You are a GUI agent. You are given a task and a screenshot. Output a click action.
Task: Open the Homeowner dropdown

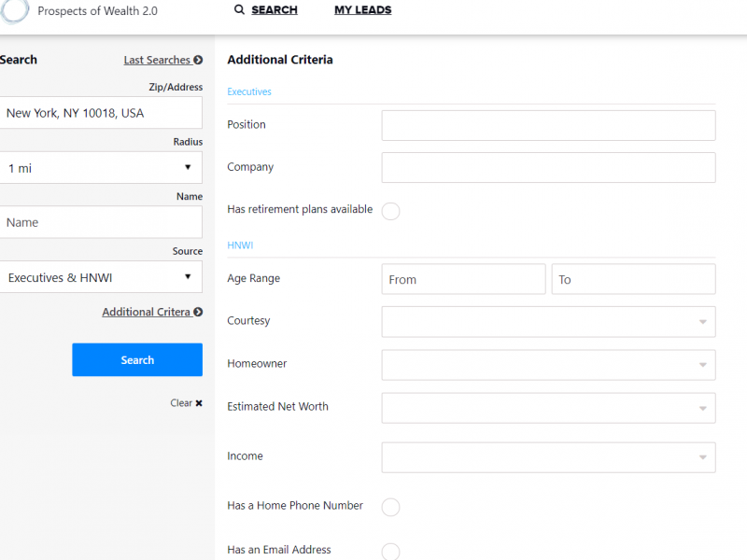pos(548,365)
